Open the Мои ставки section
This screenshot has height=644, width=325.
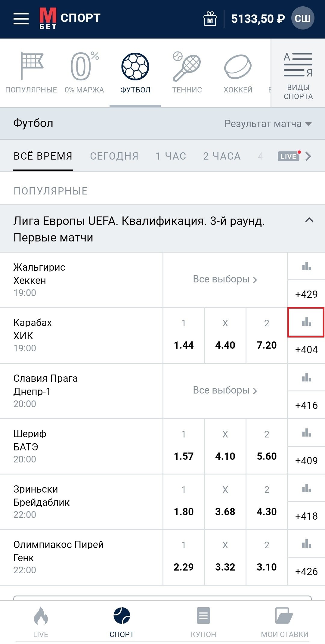[x=285, y=622]
